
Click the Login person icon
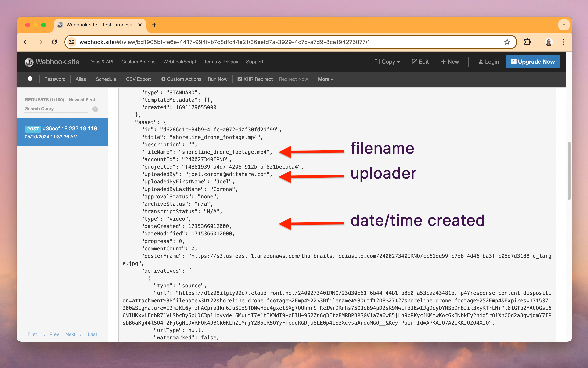coord(481,62)
